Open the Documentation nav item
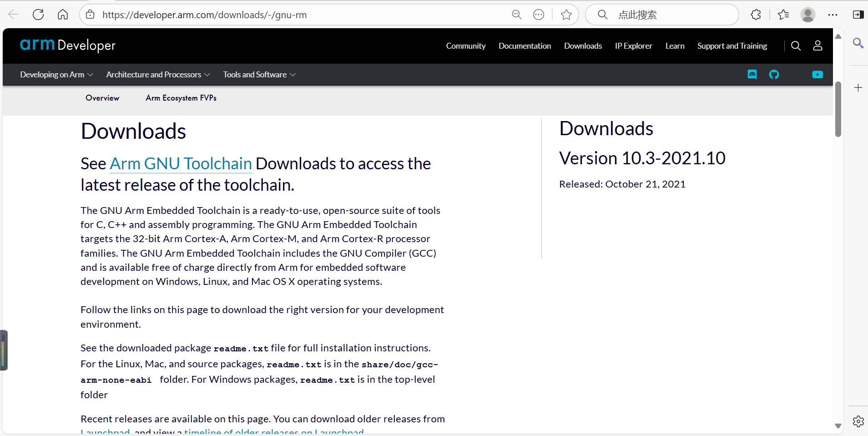The image size is (868, 436). [x=525, y=46]
